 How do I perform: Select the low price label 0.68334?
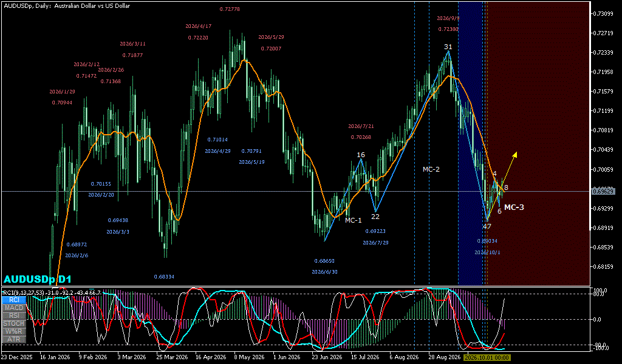coord(164,277)
